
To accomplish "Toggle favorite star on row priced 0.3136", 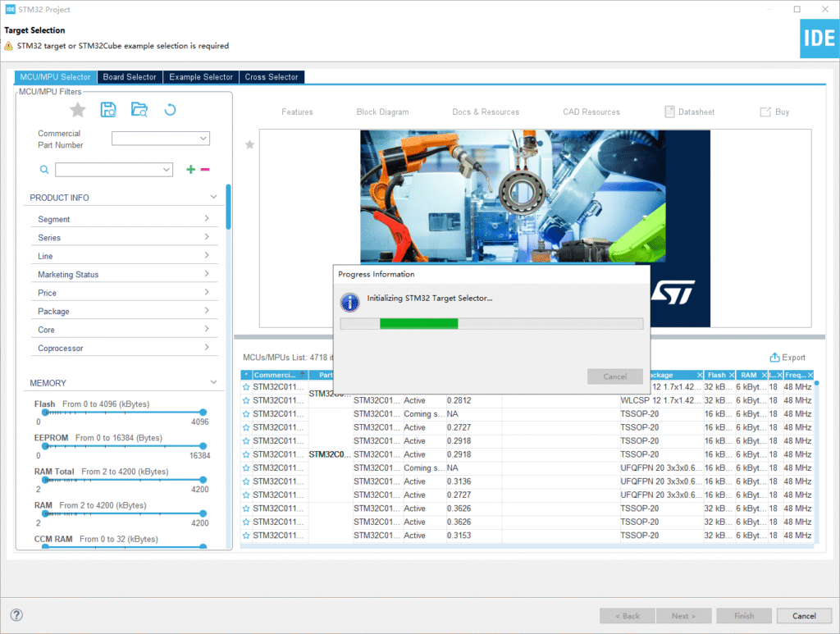I will [x=246, y=481].
